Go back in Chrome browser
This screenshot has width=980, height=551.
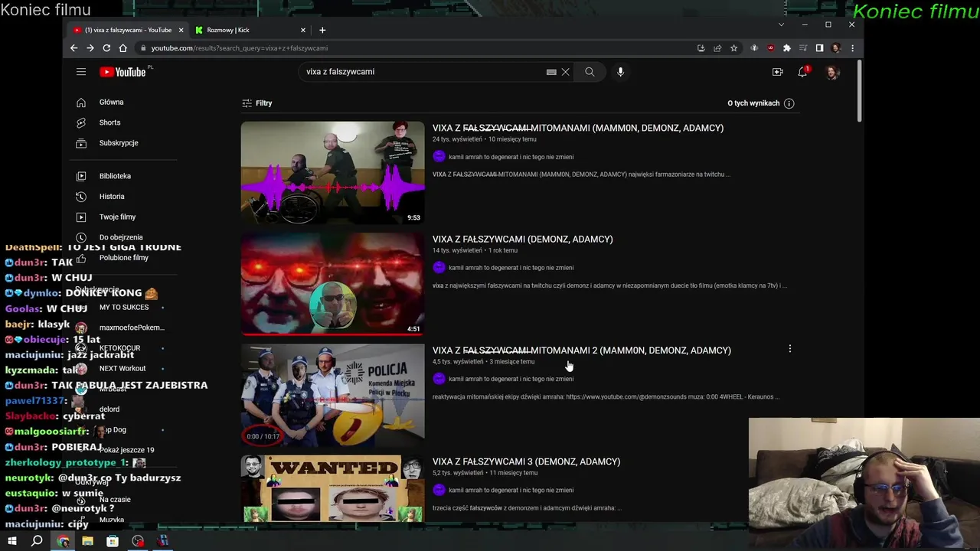74,48
